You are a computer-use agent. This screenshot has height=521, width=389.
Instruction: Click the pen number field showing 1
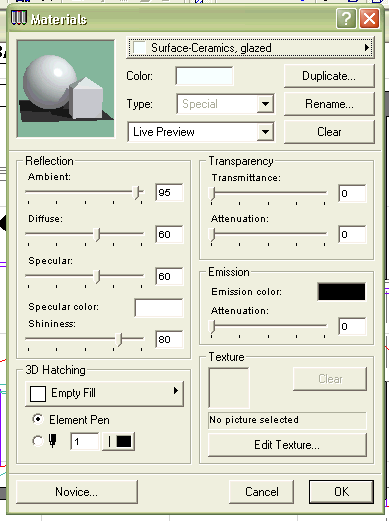click(85, 442)
